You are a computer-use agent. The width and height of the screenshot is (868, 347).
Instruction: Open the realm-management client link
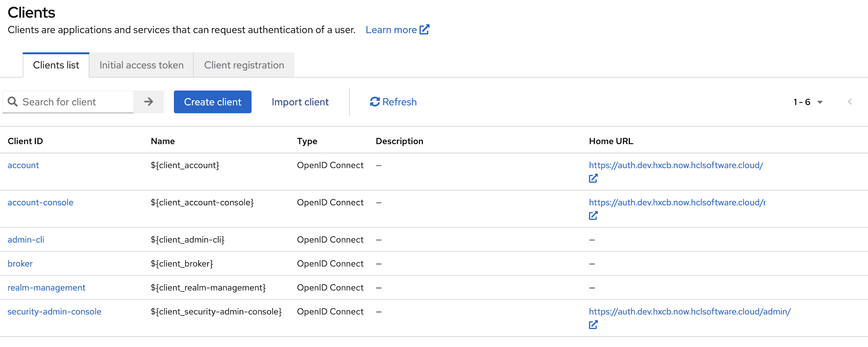tap(47, 288)
